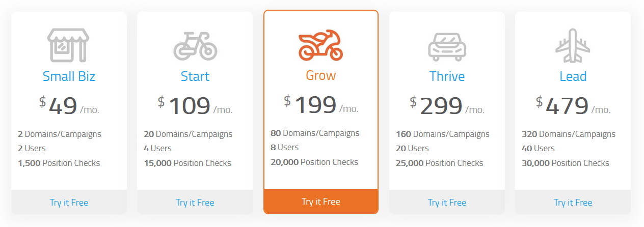The image size is (644, 227).
Task: Select the Lead plan title
Action: 573,76
